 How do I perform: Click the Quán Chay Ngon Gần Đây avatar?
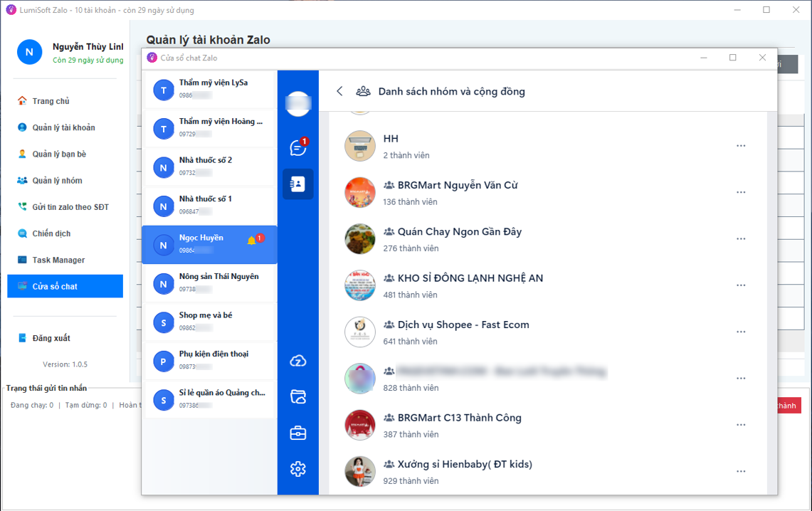click(360, 238)
